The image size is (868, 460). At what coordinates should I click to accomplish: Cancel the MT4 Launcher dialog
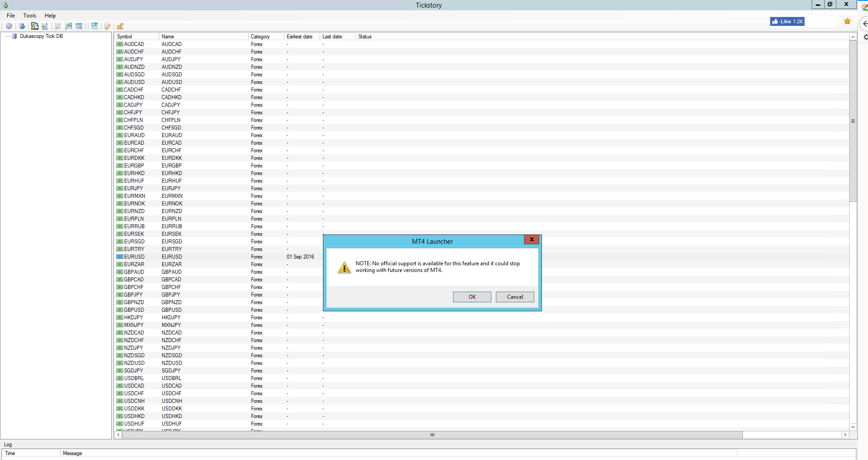(515, 297)
